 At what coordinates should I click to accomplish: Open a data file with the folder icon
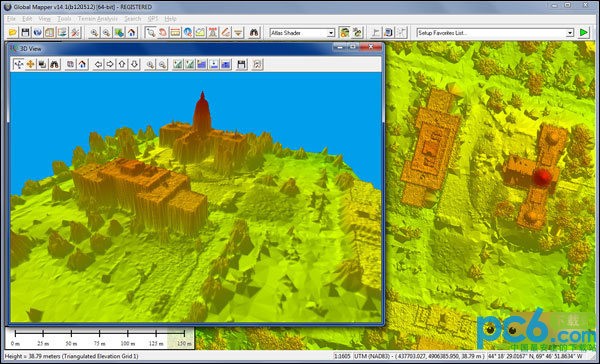pos(13,33)
